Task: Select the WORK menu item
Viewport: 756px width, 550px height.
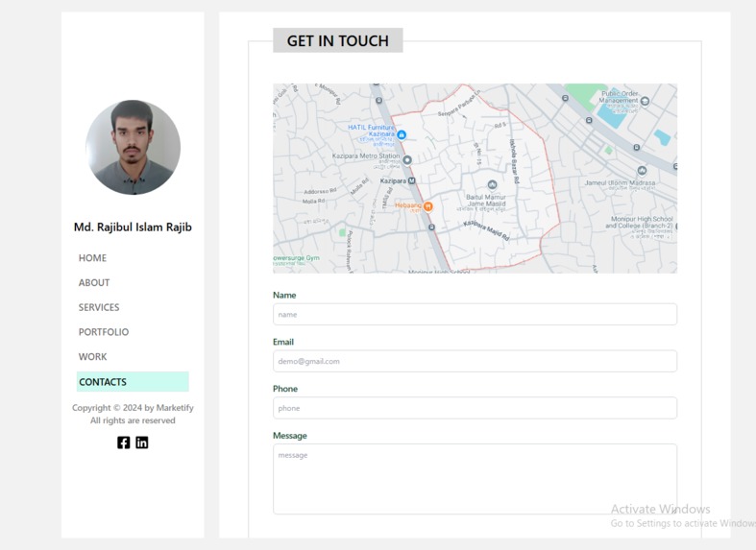Action: (92, 357)
